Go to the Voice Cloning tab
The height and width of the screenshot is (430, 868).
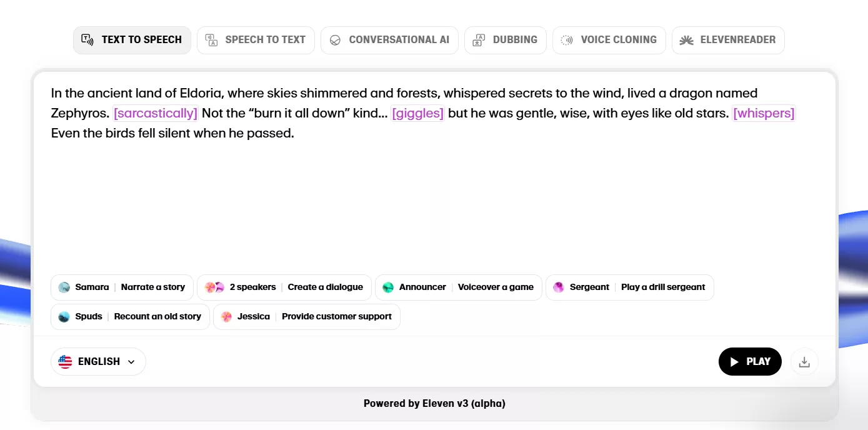point(609,40)
